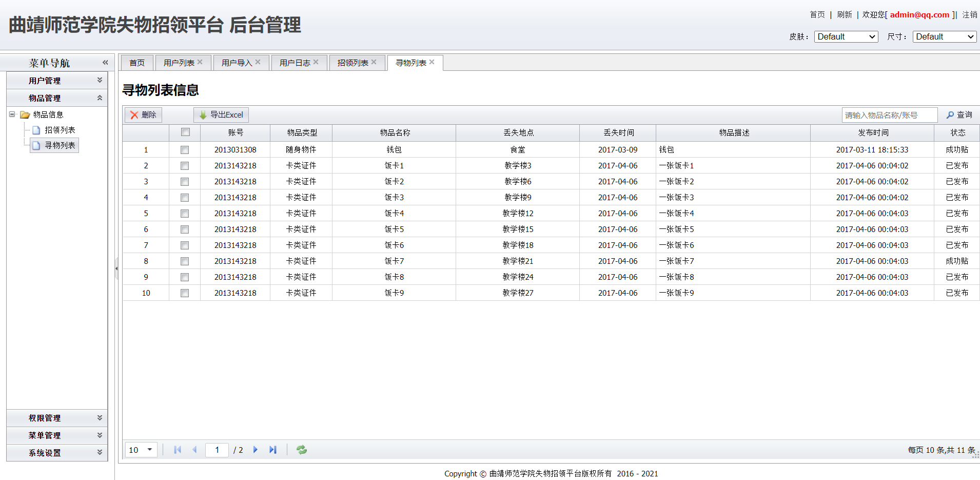
Task: Click the 状态 column header
Action: click(957, 132)
